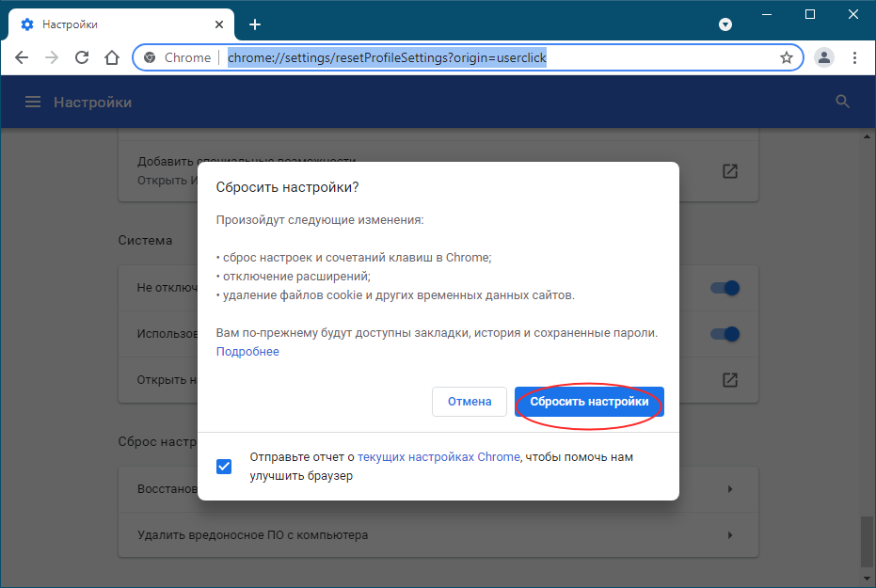This screenshot has height=588, width=876.
Task: Click the scrollbar up arrow
Action: (867, 135)
